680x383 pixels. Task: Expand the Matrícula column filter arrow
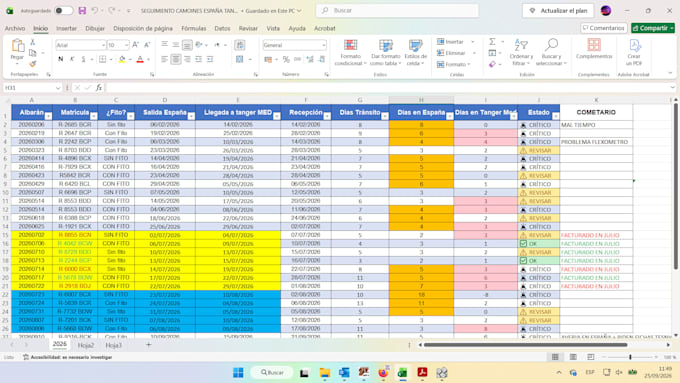[93, 116]
